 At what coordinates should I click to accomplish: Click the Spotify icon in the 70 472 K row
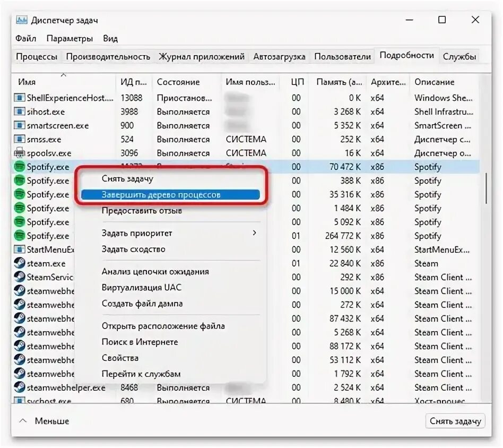[20, 167]
